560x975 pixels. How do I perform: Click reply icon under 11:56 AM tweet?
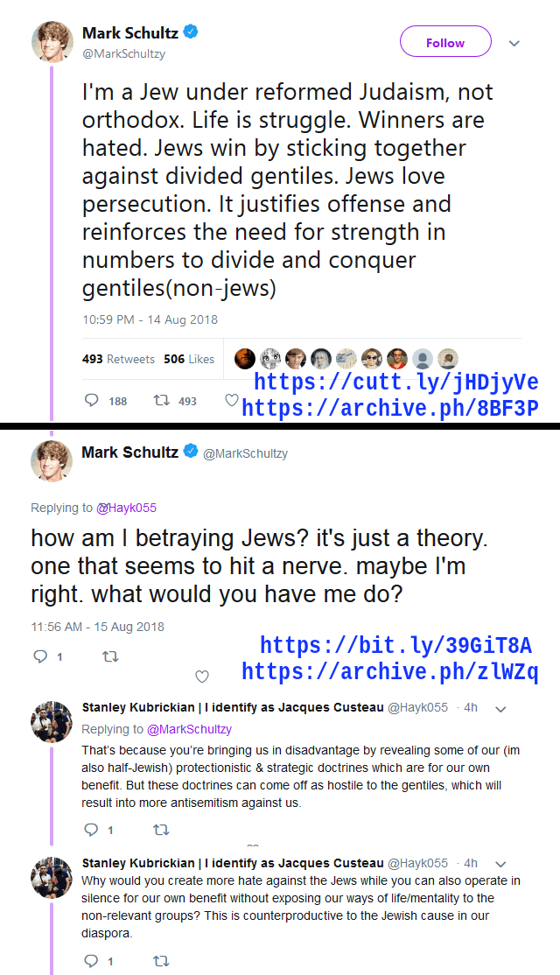click(x=40, y=656)
